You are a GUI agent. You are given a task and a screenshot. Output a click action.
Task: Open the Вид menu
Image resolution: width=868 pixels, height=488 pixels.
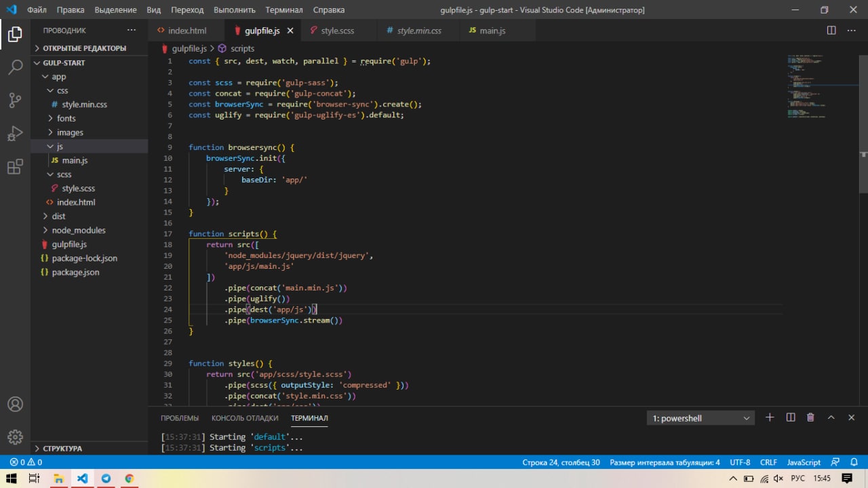(x=154, y=10)
